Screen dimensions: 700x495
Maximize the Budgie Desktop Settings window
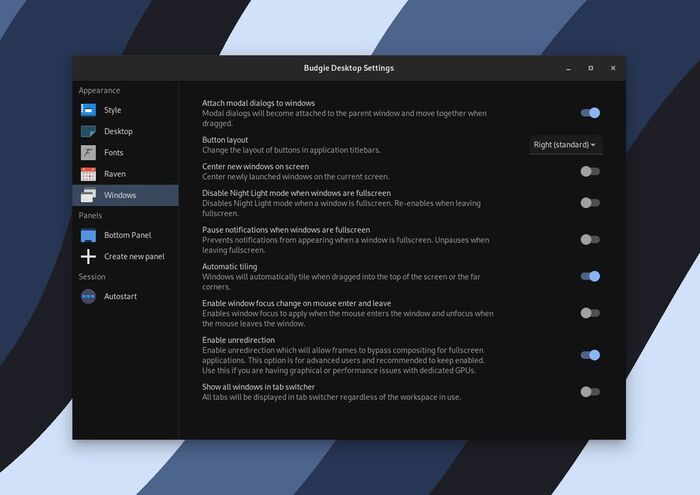591,68
